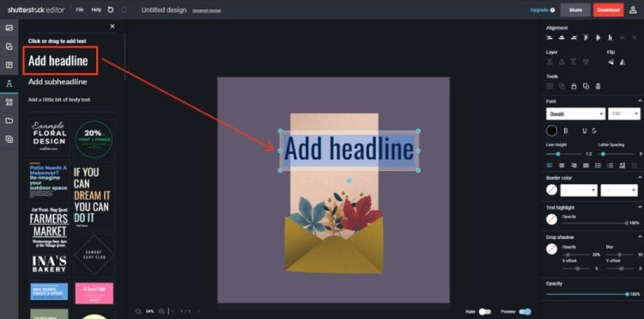
Task: Open the user account icon
Action: click(633, 9)
